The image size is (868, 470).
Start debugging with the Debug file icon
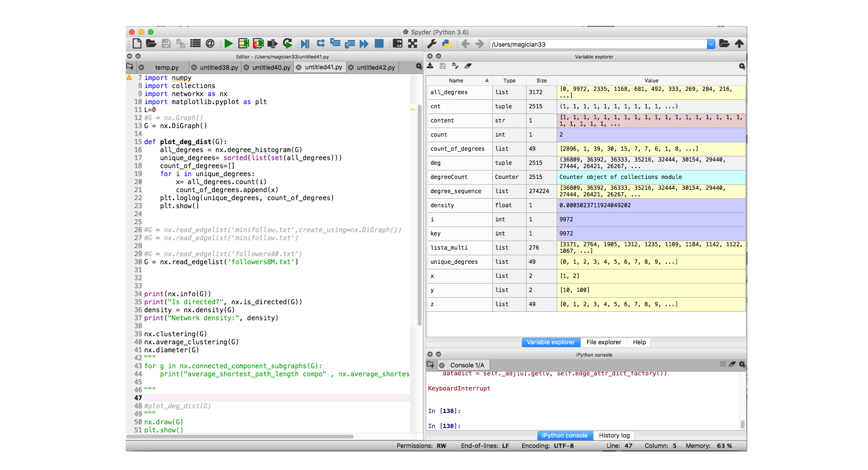(305, 44)
